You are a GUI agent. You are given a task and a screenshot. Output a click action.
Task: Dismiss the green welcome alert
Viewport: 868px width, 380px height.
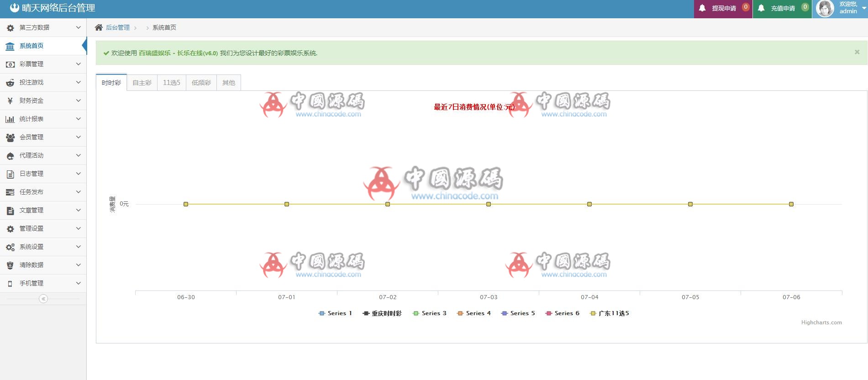(x=857, y=52)
